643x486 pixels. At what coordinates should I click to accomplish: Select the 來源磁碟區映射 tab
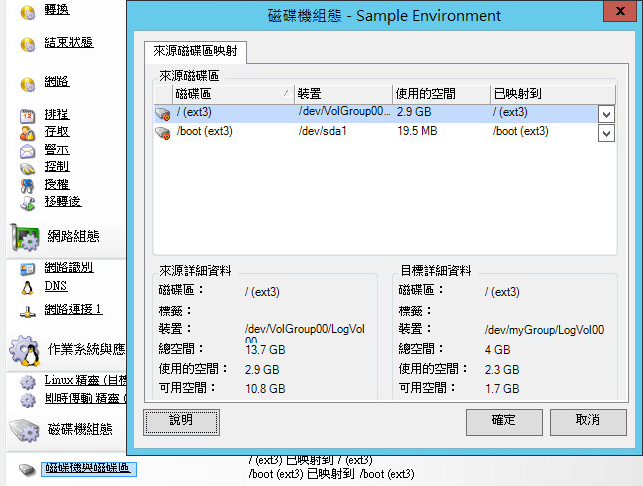pyautogui.click(x=194, y=53)
